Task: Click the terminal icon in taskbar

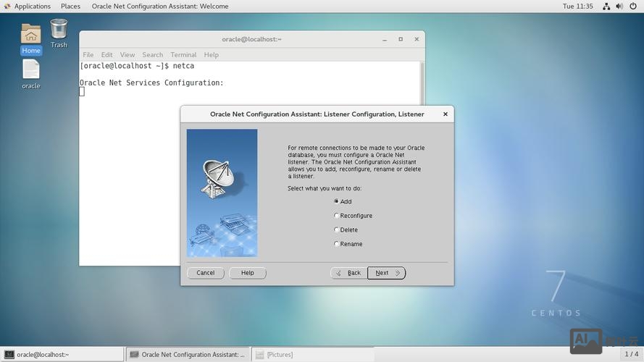Action: 9,354
